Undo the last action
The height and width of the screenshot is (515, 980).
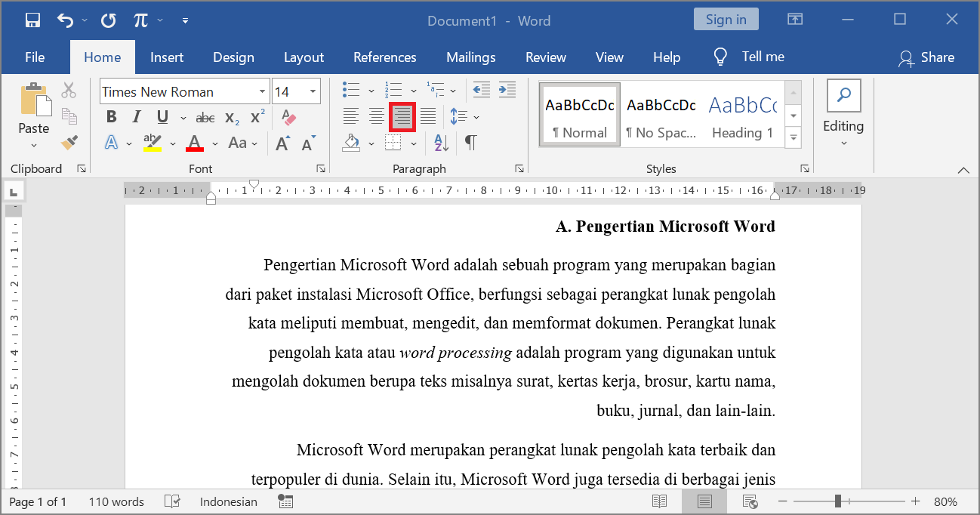point(66,20)
